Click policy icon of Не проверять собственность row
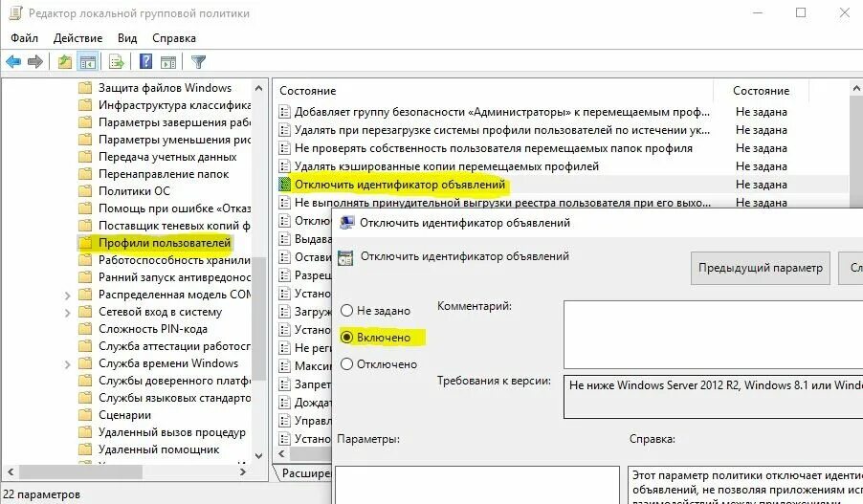863x504 pixels. [284, 148]
